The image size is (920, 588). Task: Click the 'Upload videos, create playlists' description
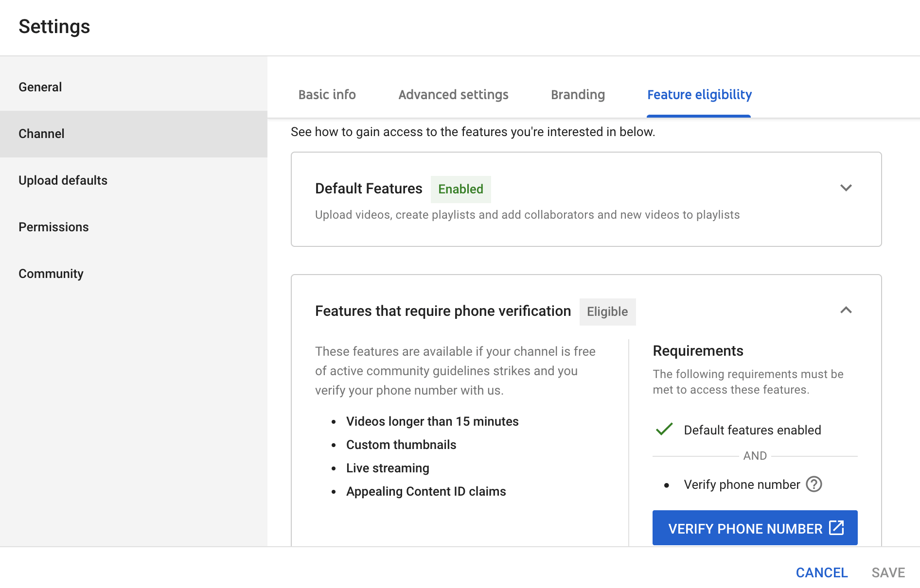(528, 215)
